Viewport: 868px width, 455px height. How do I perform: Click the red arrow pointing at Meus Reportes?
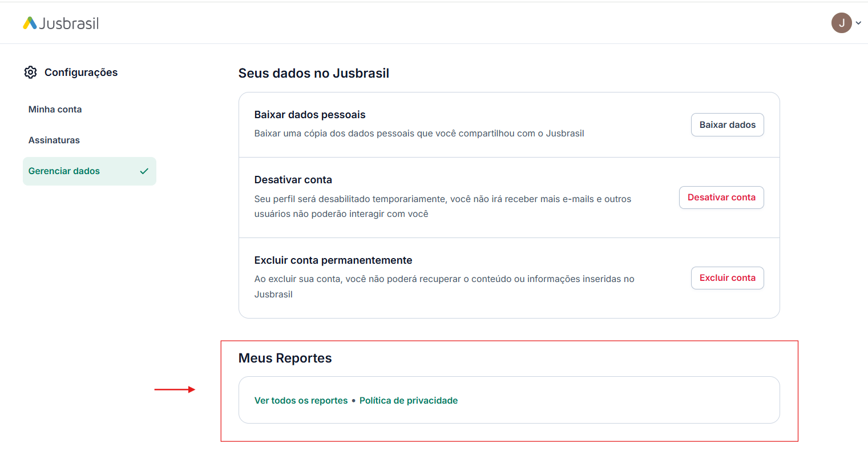(175, 390)
